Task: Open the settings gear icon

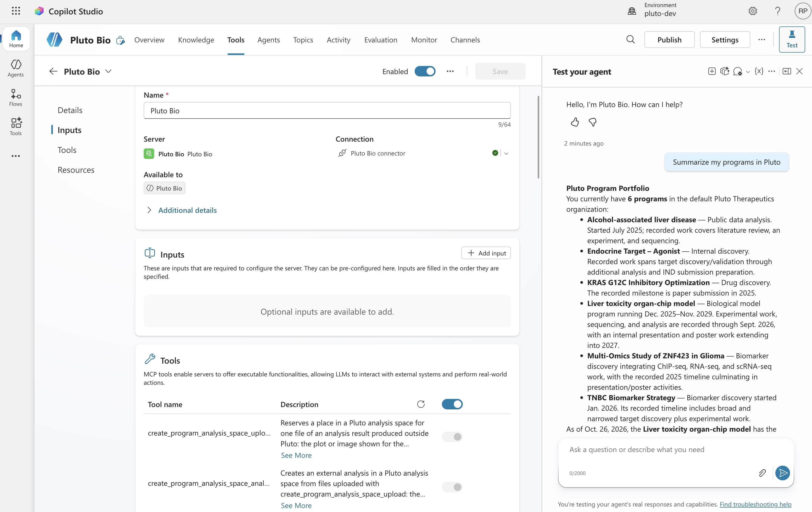Action: tap(753, 11)
